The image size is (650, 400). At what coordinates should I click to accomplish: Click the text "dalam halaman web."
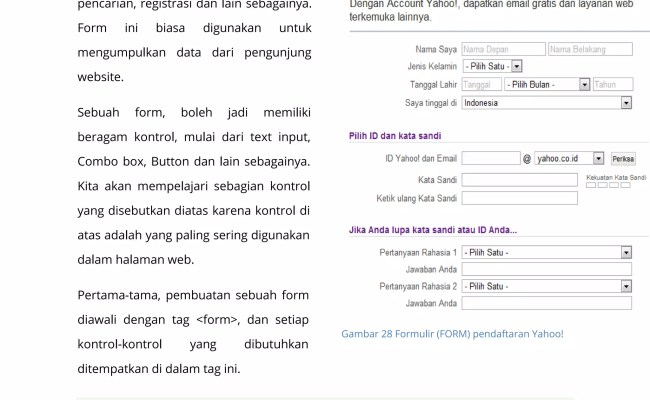(x=136, y=260)
